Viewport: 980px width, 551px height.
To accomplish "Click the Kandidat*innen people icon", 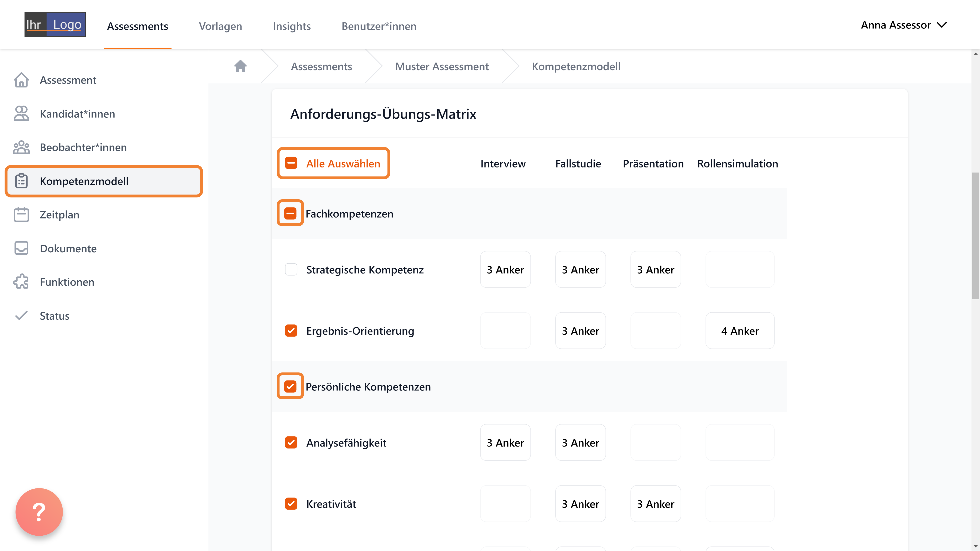I will (21, 114).
